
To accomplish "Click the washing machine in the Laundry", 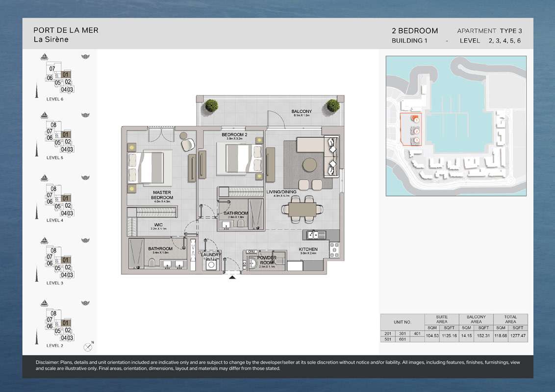I will (211, 264).
